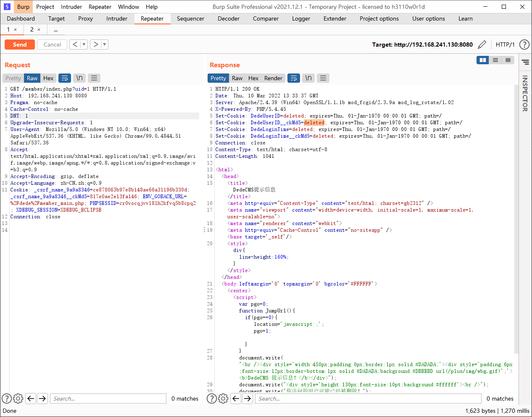532x417 pixels.
Task: Switch the response view to Render
Action: click(x=273, y=78)
